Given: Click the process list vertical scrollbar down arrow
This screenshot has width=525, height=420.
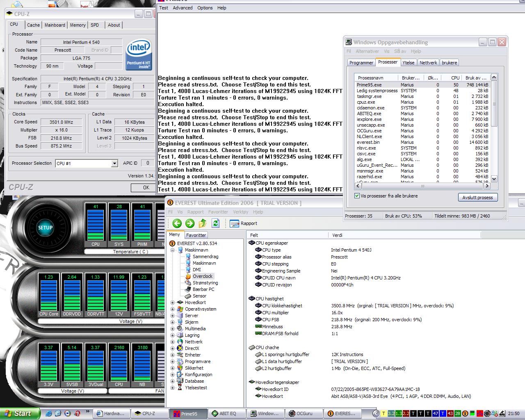Looking at the screenshot, I should pyautogui.click(x=494, y=179).
